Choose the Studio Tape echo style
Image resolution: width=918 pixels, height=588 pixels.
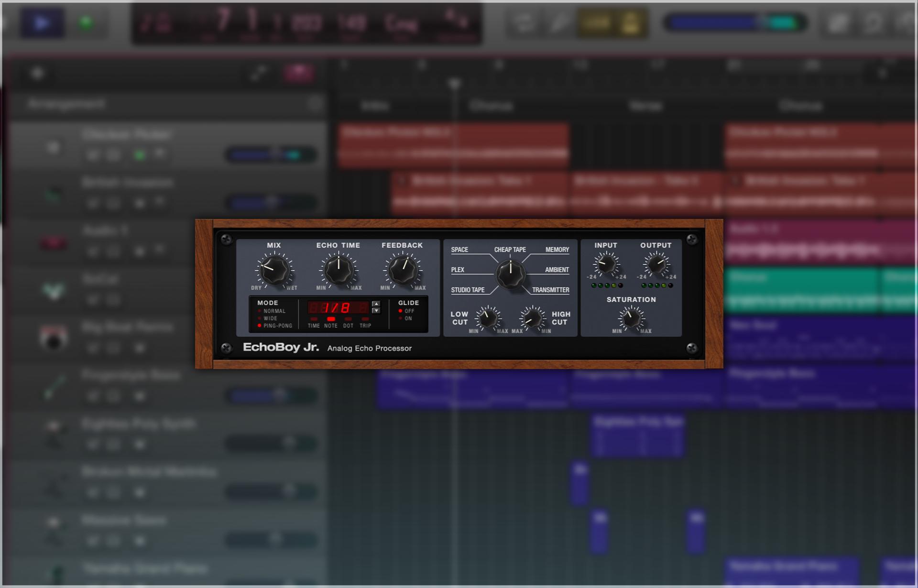coord(468,290)
